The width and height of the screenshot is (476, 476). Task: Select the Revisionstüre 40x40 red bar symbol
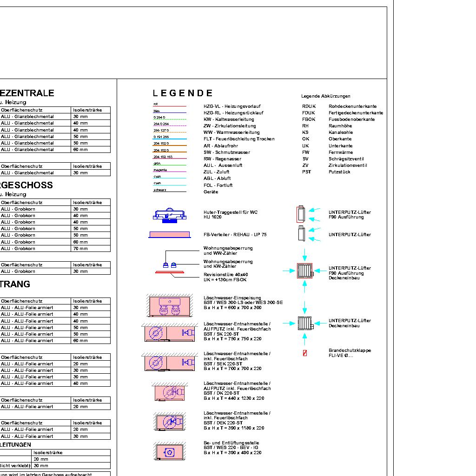coord(170,272)
